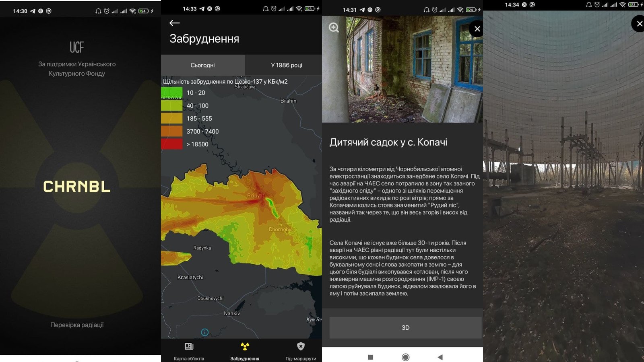
Task: Tap the back arrow above Забруднення
Action: [174, 23]
